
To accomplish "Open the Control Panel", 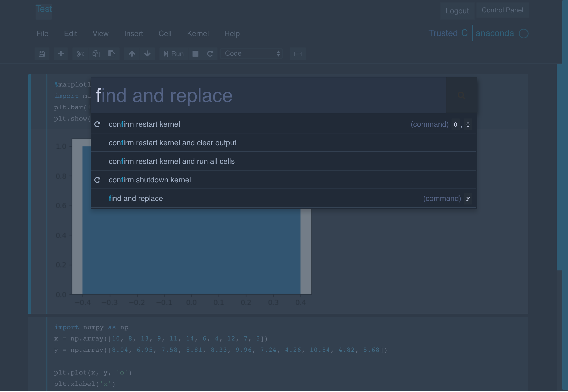I will coord(503,10).
